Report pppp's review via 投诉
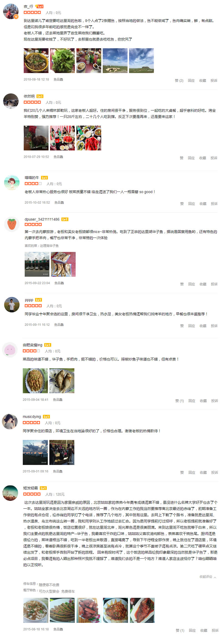 (x=214, y=326)
